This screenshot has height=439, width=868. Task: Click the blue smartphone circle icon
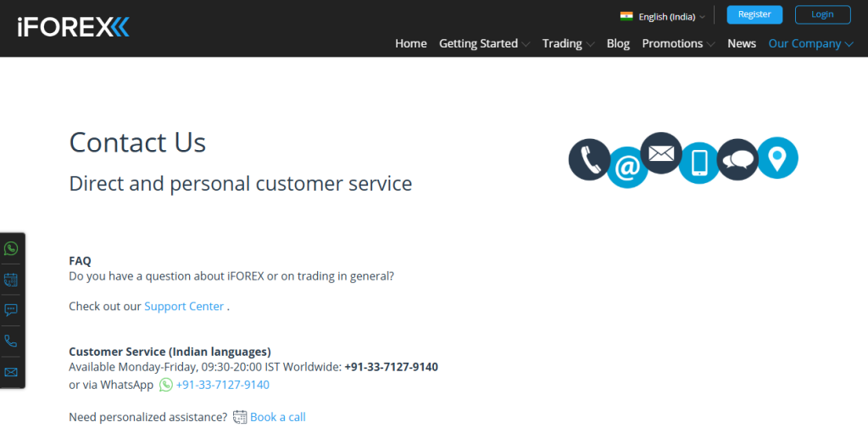tap(699, 163)
